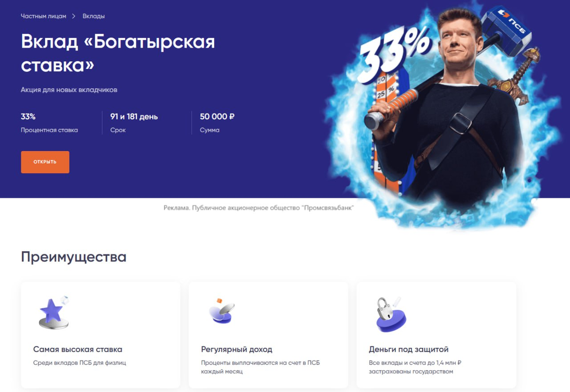
Task: Select the Деньги под защитой card
Action: [436, 335]
